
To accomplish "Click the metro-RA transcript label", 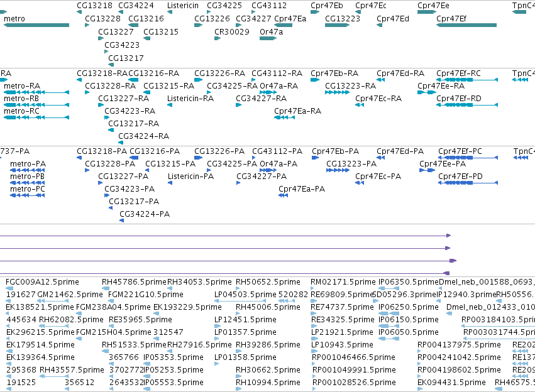I will [22, 86].
